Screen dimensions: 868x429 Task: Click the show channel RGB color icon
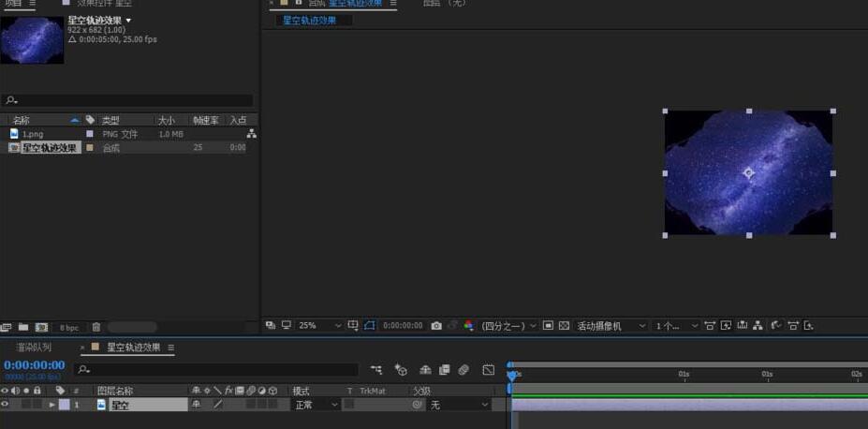coord(468,326)
